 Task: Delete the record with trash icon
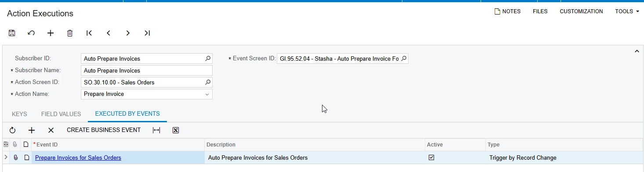click(x=70, y=33)
